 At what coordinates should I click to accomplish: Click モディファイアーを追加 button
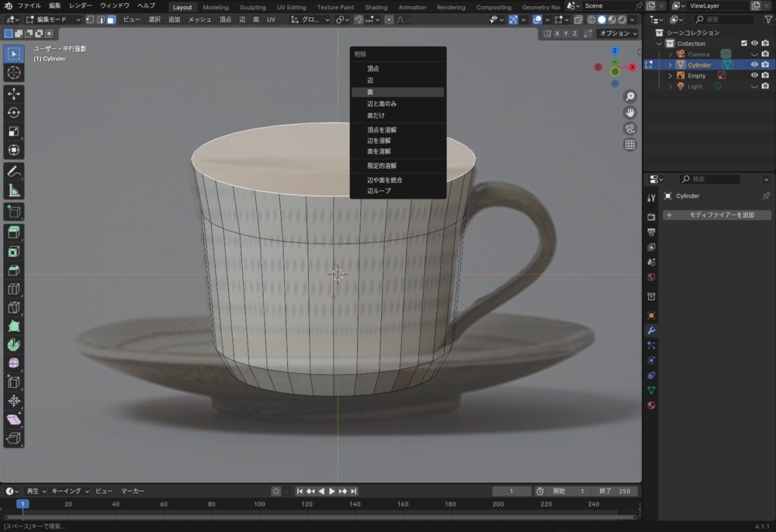716,215
